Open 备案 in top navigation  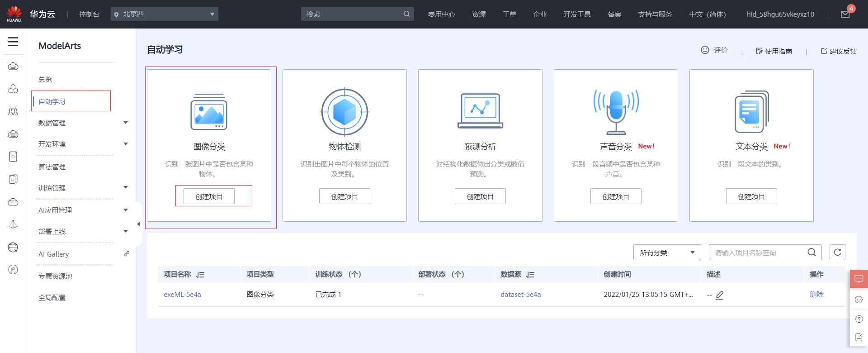pos(614,14)
